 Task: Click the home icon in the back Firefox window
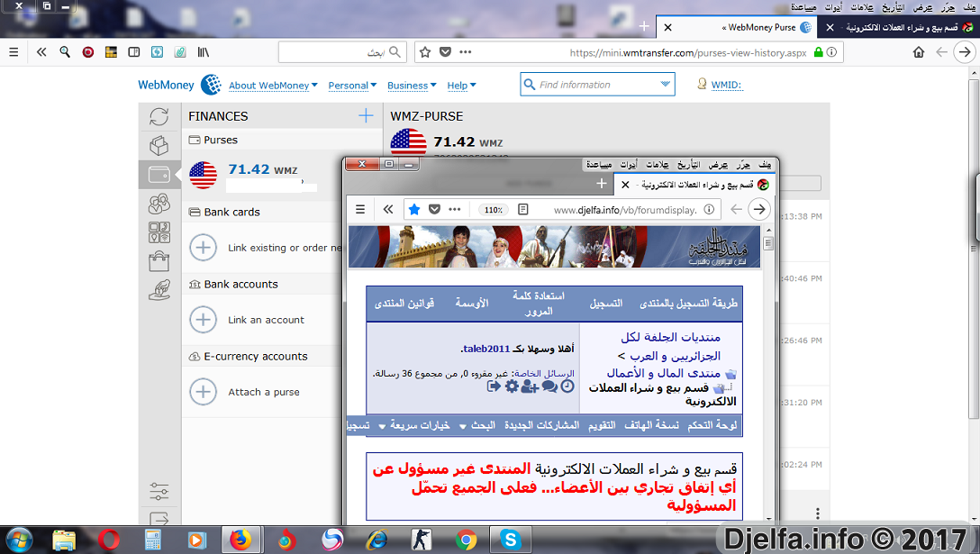[x=918, y=52]
